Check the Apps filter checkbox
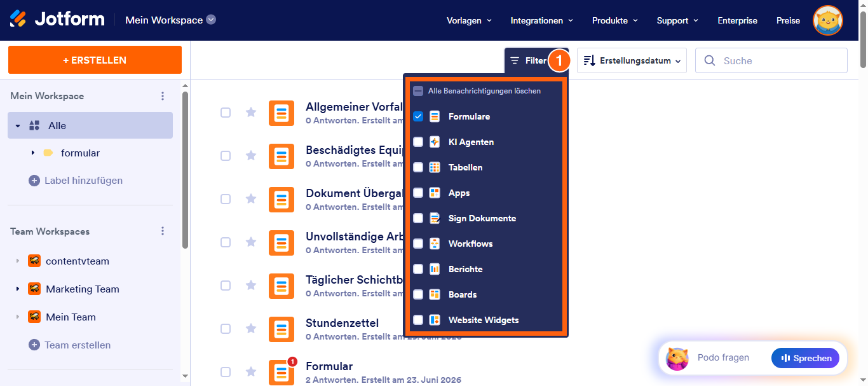 click(418, 193)
